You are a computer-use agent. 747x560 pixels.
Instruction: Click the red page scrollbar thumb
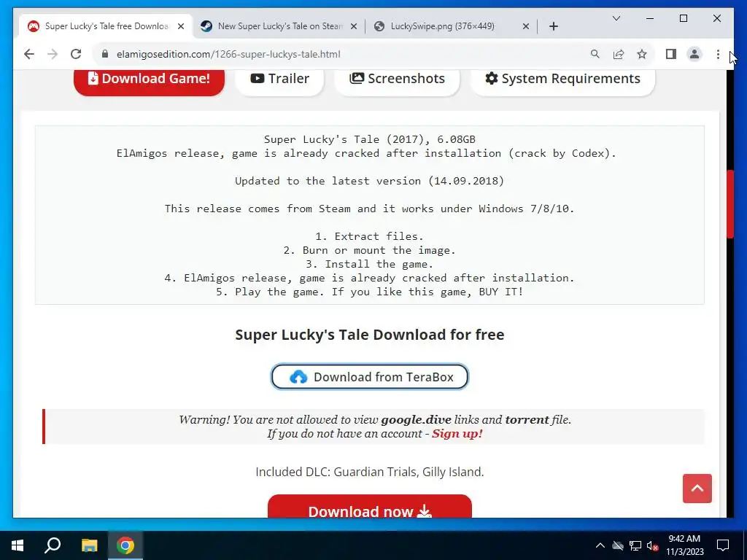click(x=730, y=204)
